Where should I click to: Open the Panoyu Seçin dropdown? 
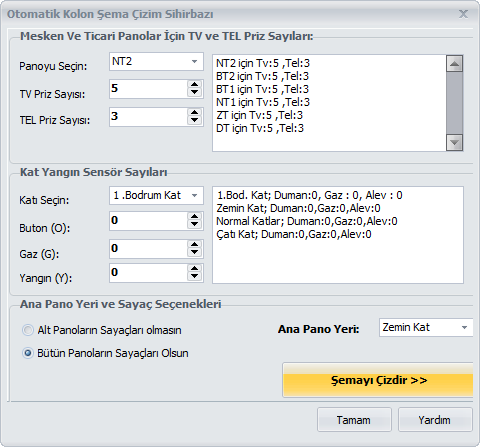pos(156,61)
